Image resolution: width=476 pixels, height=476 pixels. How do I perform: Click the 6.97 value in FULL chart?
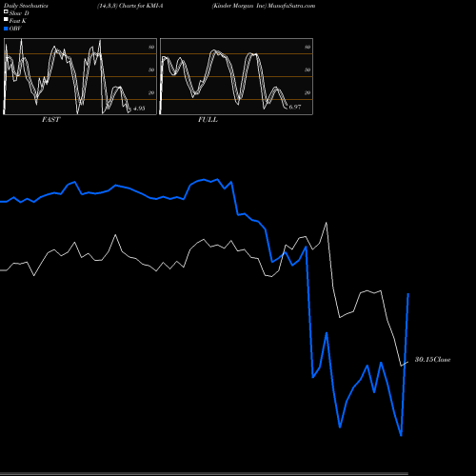(295, 107)
